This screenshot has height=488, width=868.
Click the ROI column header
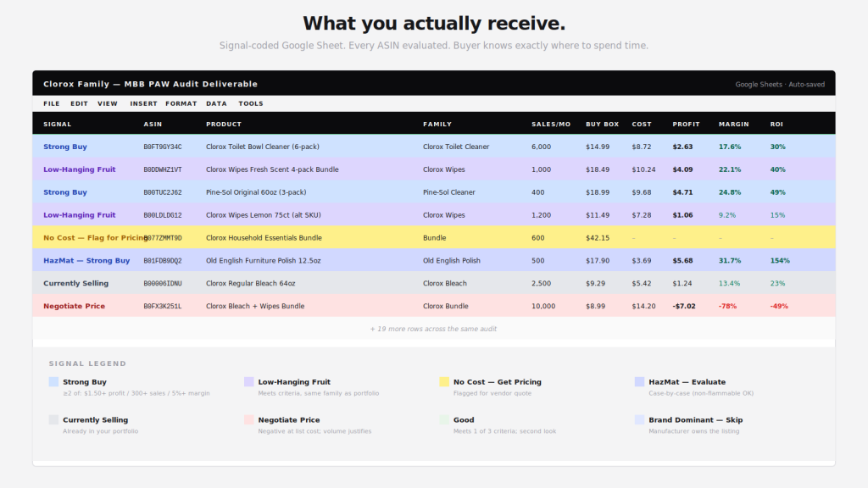(776, 124)
